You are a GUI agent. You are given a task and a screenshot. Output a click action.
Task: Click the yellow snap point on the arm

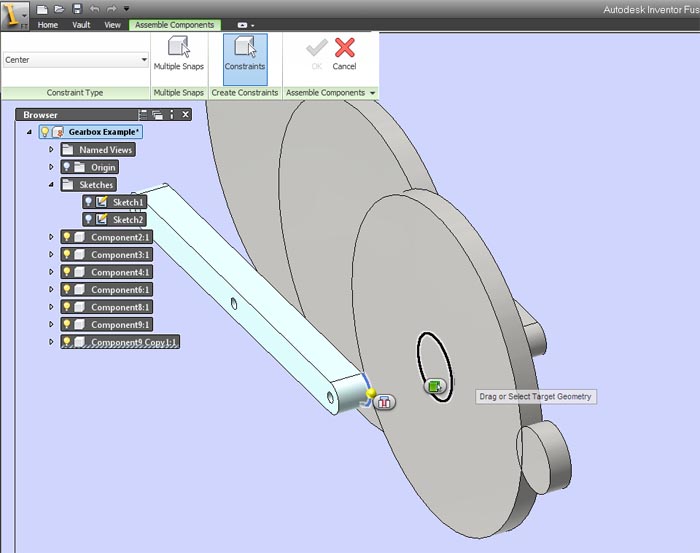click(x=371, y=393)
